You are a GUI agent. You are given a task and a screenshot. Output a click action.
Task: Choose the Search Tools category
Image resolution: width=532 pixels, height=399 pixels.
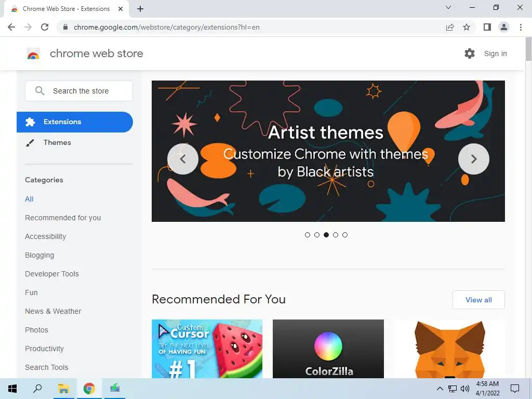pos(46,367)
